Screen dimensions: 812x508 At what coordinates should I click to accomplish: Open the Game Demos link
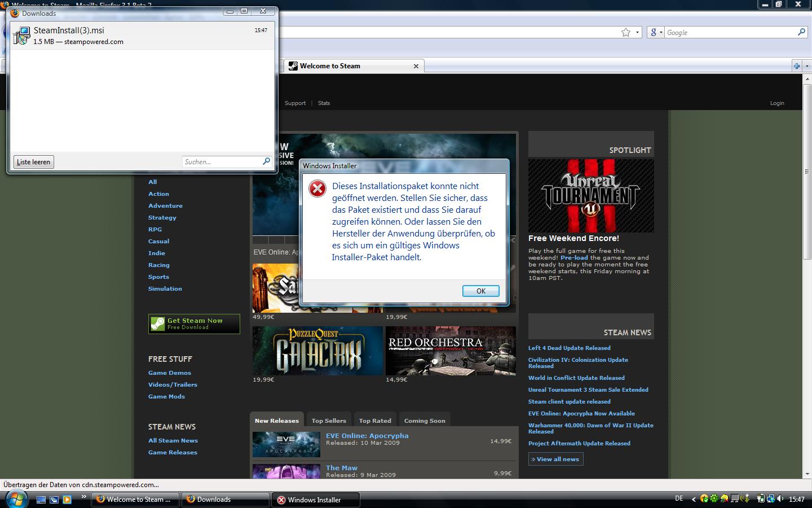170,373
